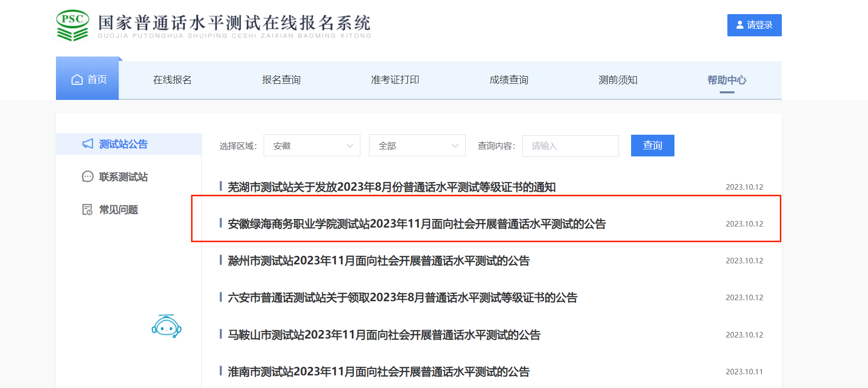
Task: Click date 2023.10.11 on 淮南市 row
Action: 745,372
